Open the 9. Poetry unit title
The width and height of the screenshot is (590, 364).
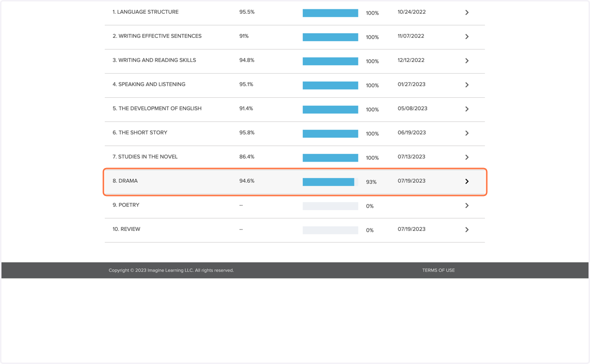click(126, 204)
